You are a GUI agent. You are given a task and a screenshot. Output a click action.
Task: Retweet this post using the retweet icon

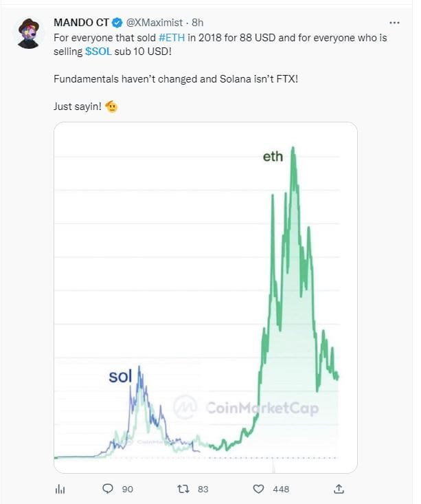tap(183, 489)
